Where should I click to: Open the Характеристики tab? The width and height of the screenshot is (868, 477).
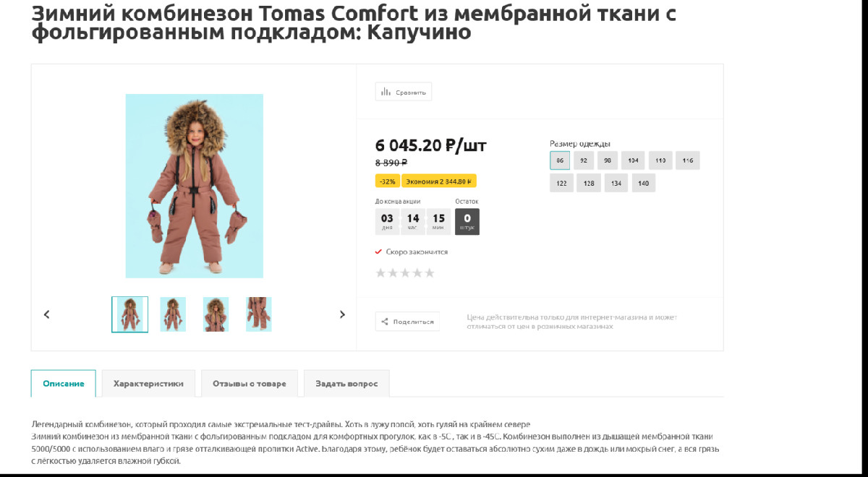coord(148,384)
